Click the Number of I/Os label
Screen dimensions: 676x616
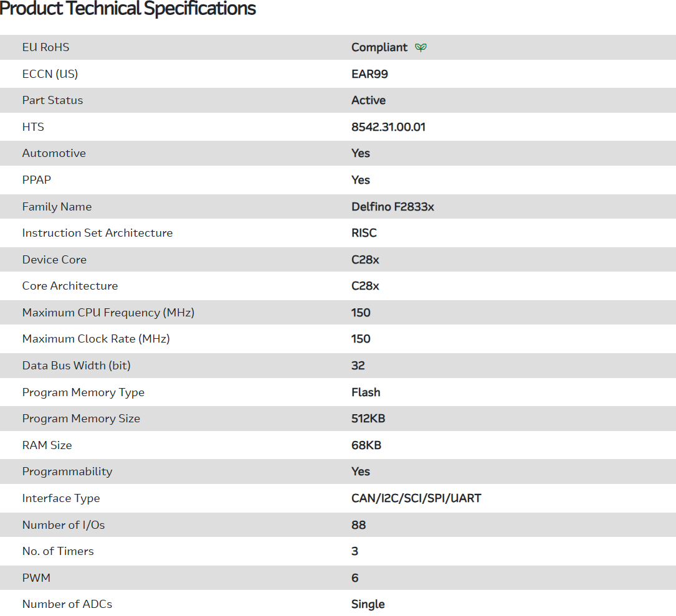point(64,525)
